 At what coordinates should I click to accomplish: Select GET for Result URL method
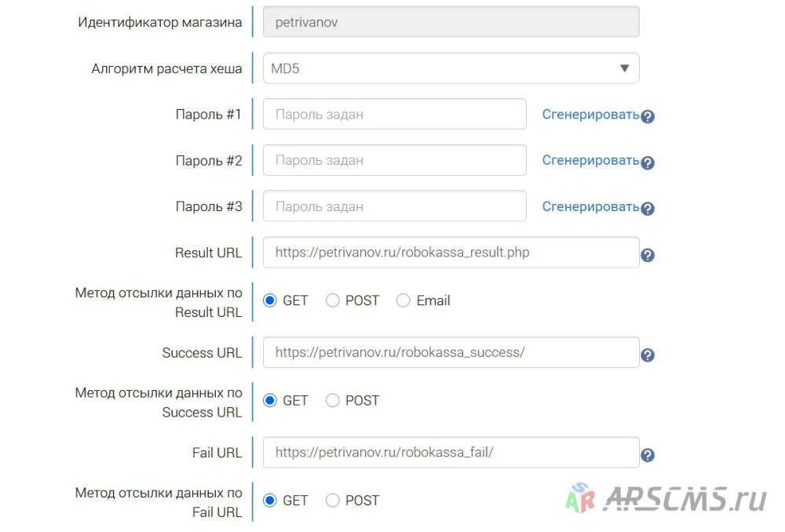point(270,301)
